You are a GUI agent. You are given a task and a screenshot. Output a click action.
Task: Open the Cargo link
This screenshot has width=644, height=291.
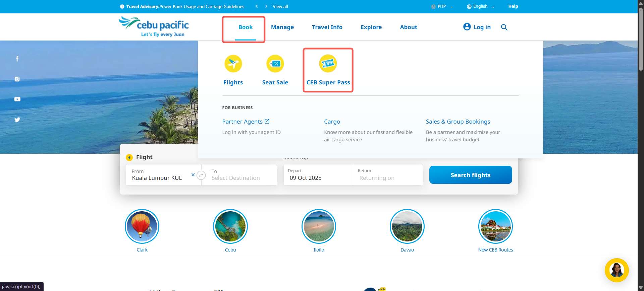tap(332, 122)
